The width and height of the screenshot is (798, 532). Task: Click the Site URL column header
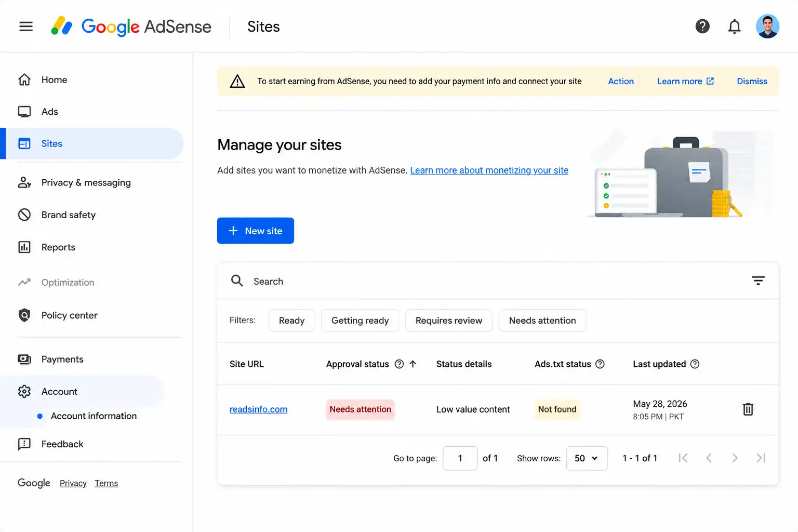[x=247, y=364]
